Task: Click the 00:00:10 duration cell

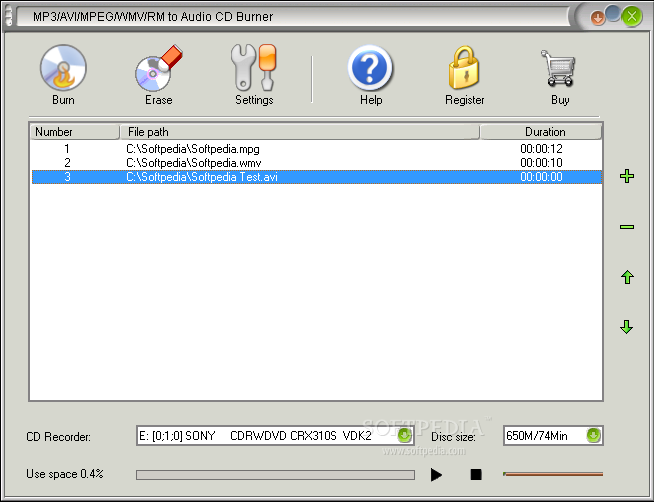Action: [x=541, y=163]
